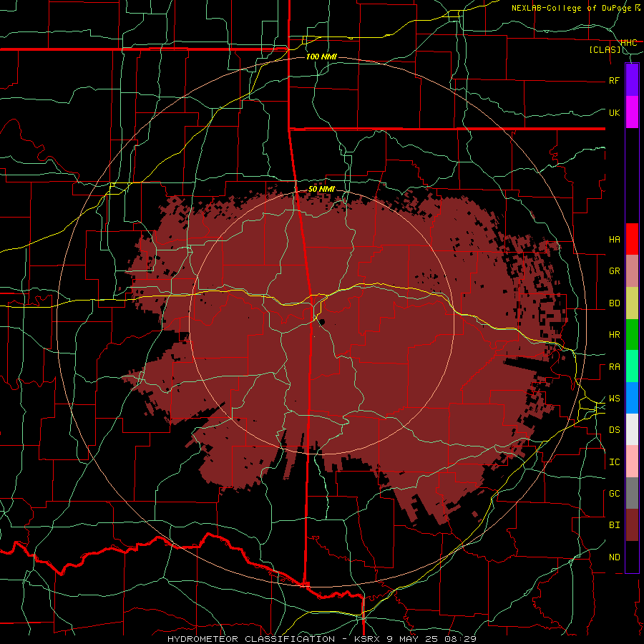Click the [CLAS] unit label

(x=605, y=50)
